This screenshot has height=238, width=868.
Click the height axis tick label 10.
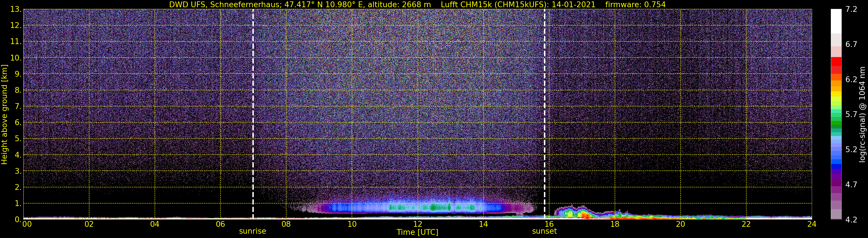[x=15, y=58]
